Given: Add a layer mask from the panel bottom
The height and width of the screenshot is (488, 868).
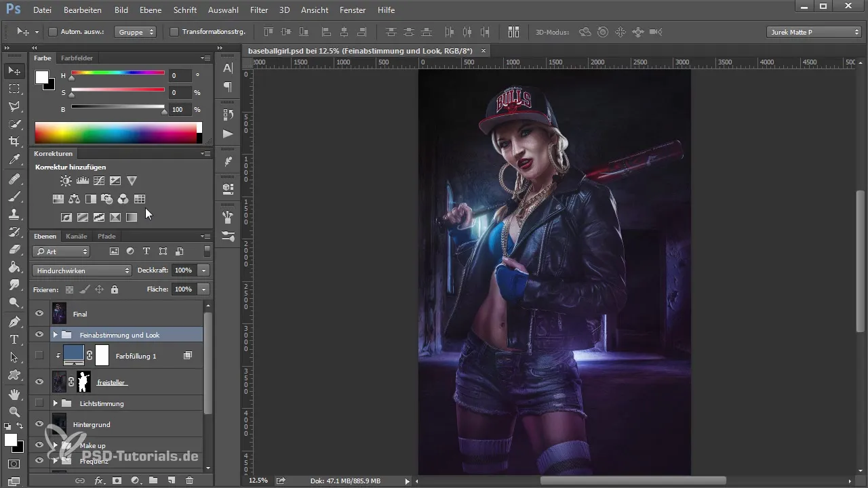Looking at the screenshot, I should tap(117, 481).
